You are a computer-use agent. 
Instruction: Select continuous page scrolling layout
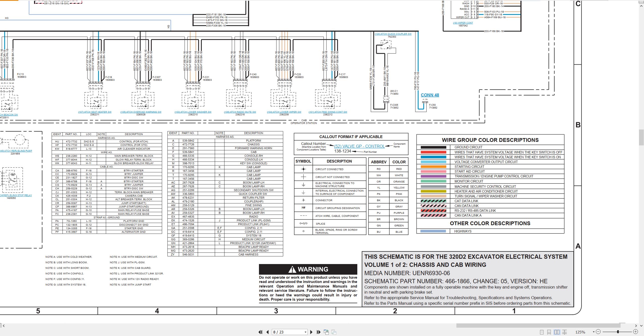549,332
